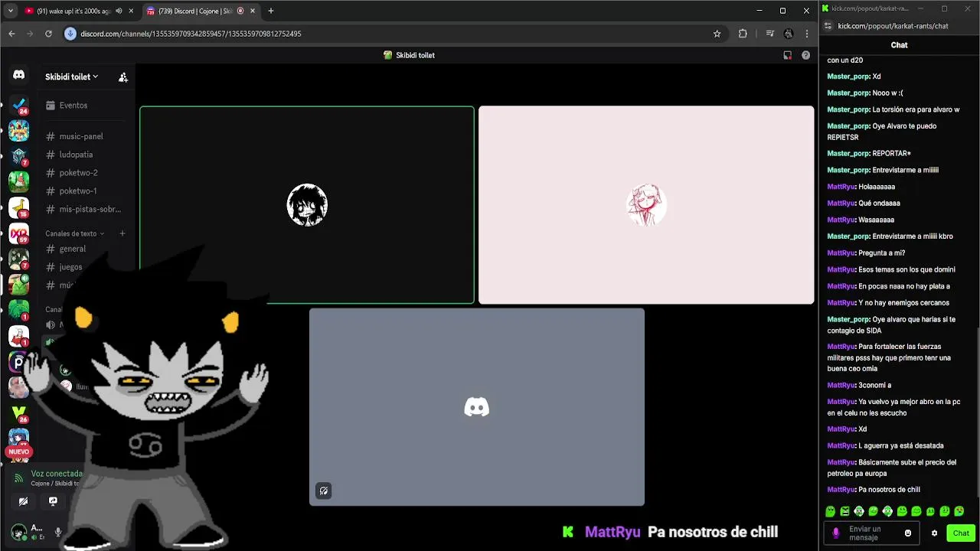Expand the Skibidi toilet server dropdown
The image size is (980, 551).
pos(71,77)
